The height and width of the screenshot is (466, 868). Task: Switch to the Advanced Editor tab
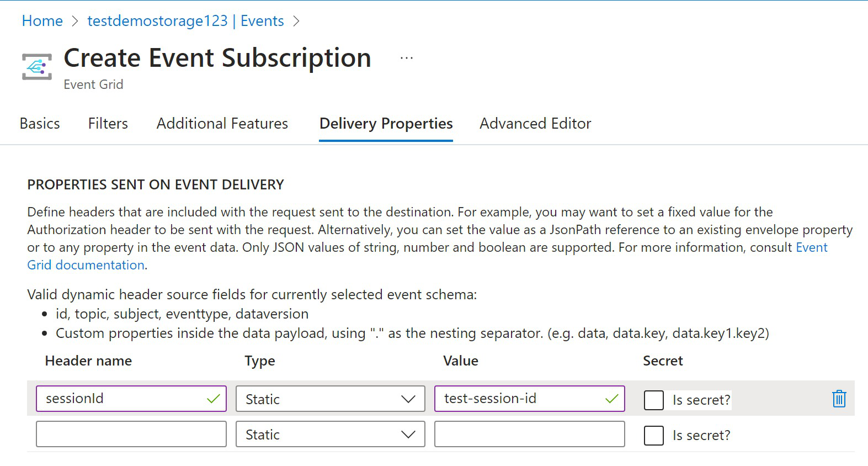click(534, 123)
